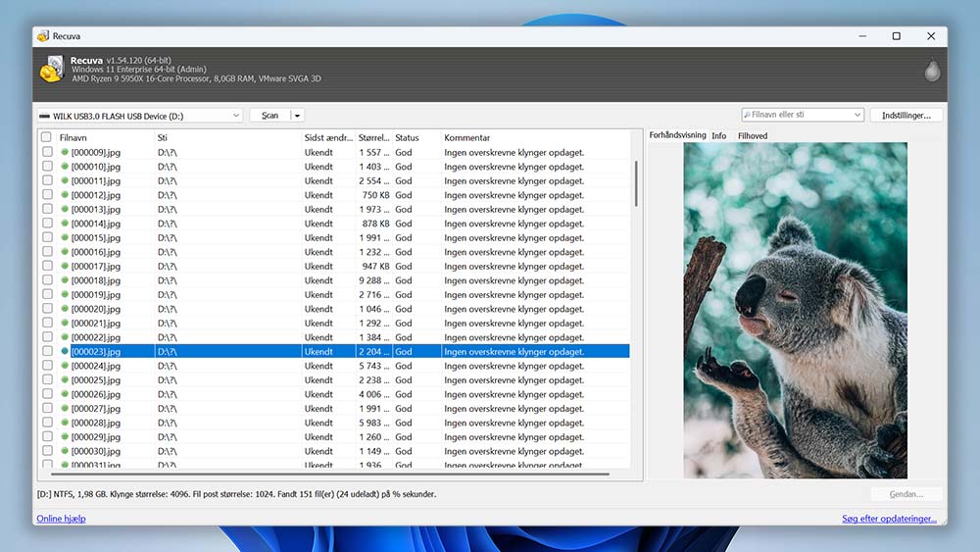This screenshot has width=980, height=552.
Task: Sort by the Størrelse column header
Action: [373, 137]
